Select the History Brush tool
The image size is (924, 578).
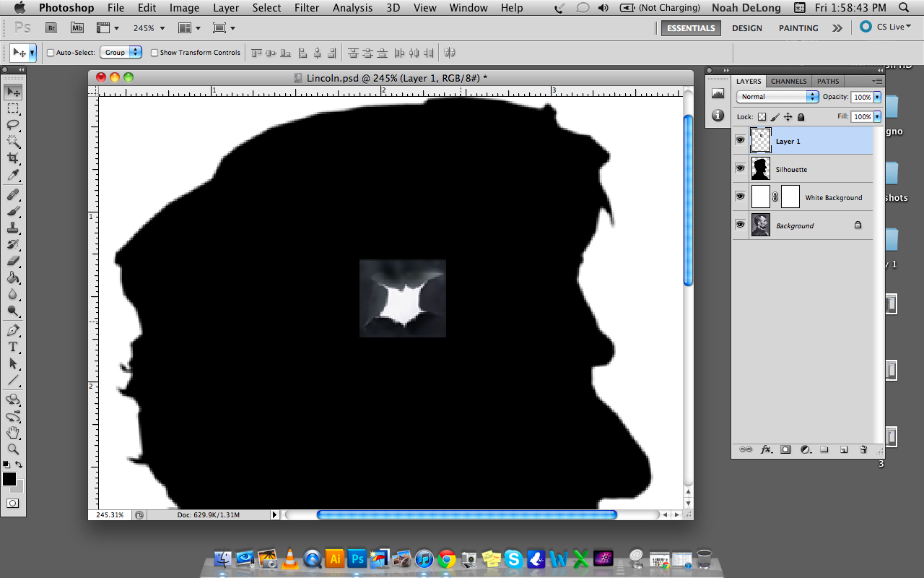point(13,244)
